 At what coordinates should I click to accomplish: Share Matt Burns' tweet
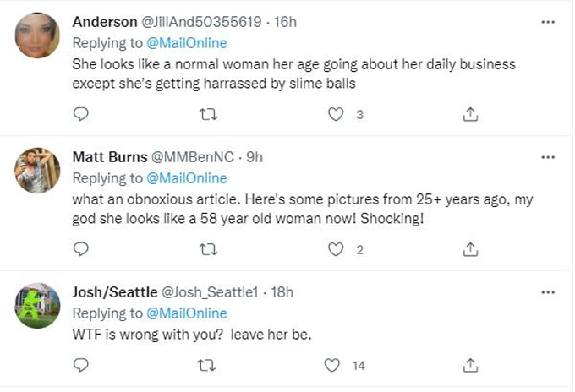(x=472, y=248)
